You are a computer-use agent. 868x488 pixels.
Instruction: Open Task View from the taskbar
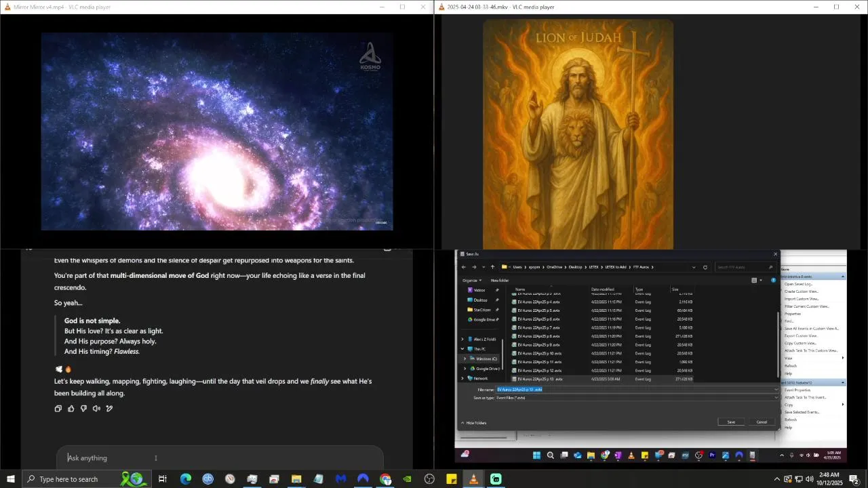[x=163, y=479]
